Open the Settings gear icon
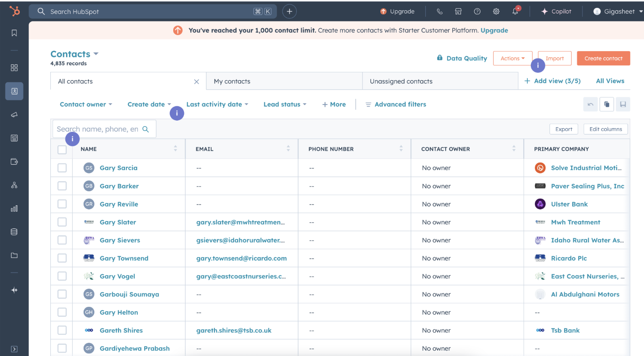 coord(496,12)
